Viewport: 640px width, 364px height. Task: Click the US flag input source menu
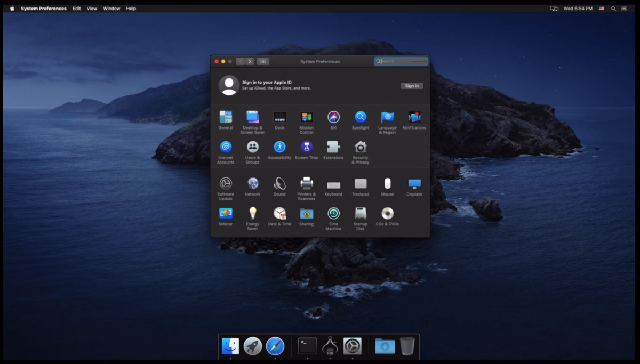click(602, 9)
